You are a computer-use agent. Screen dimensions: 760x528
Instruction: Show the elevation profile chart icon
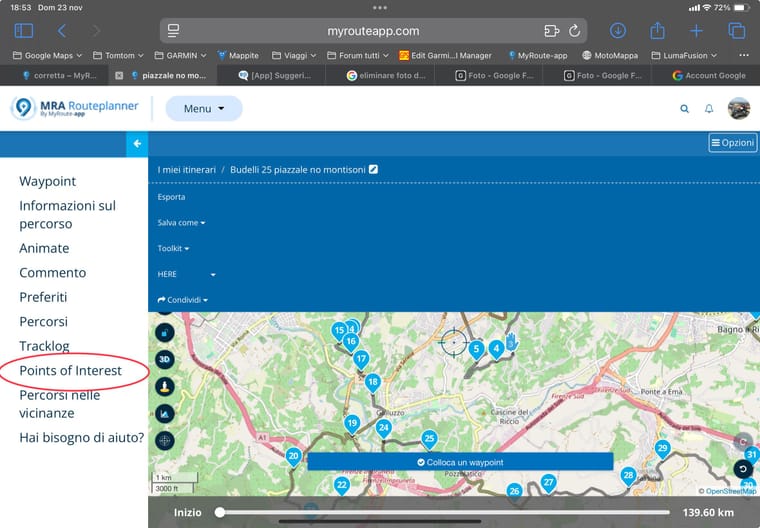(165, 413)
